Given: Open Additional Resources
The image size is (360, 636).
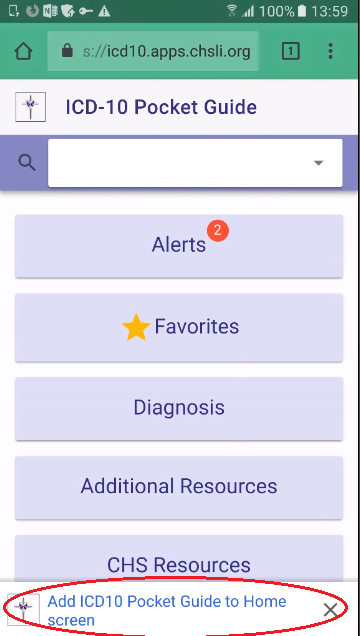Looking at the screenshot, I should tap(179, 487).
